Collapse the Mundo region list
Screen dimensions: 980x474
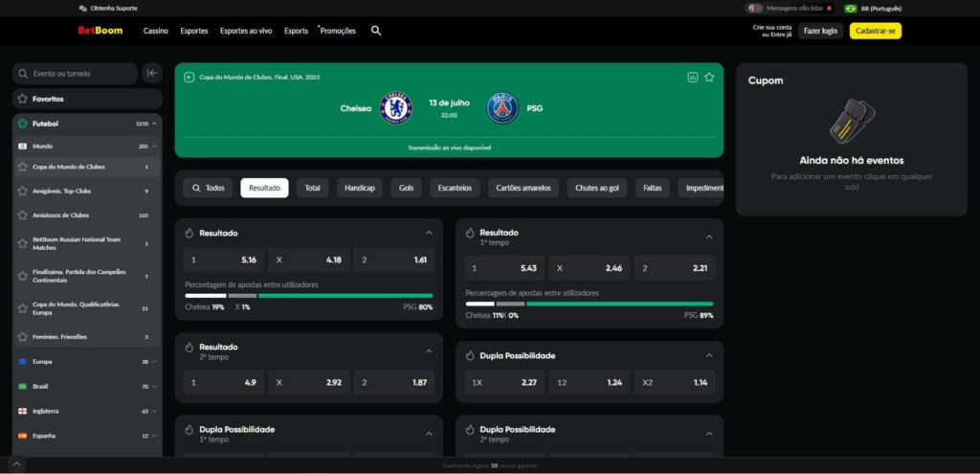(154, 146)
